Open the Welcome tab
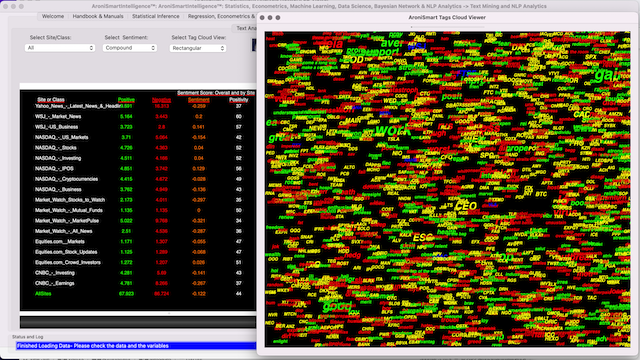640x360 pixels. pyautogui.click(x=53, y=16)
